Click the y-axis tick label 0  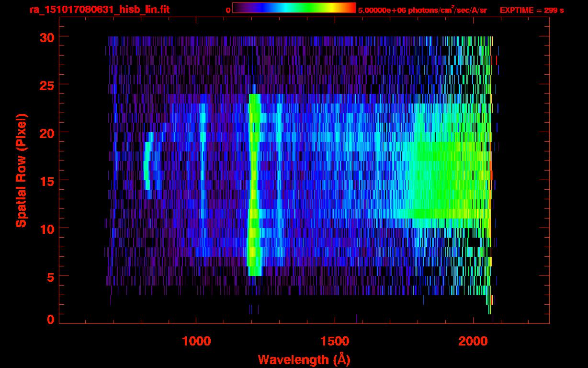coord(50,320)
